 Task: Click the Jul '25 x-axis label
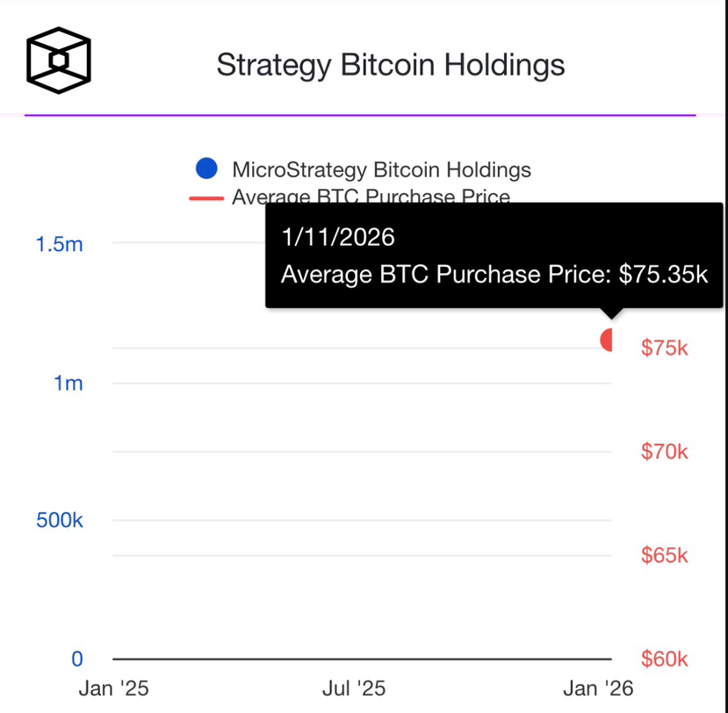(354, 688)
